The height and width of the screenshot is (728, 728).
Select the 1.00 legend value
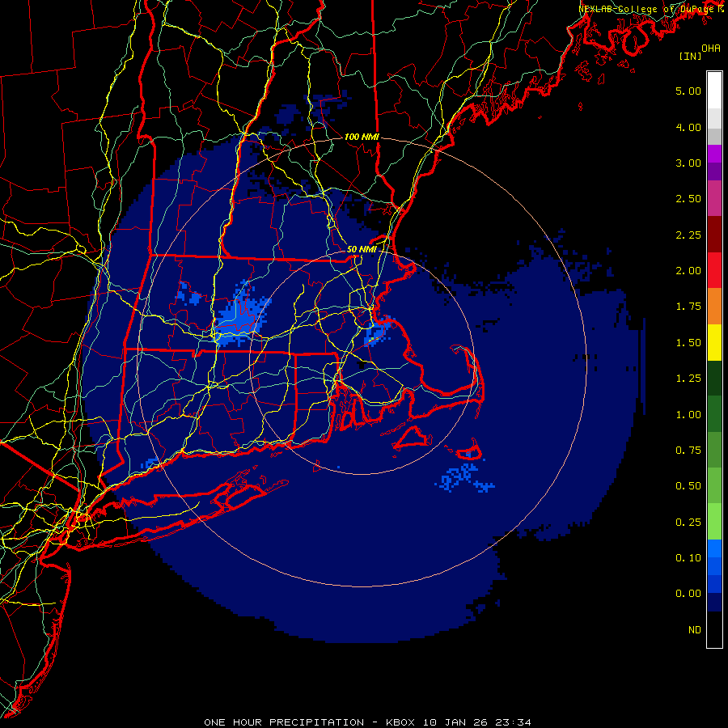688,415
